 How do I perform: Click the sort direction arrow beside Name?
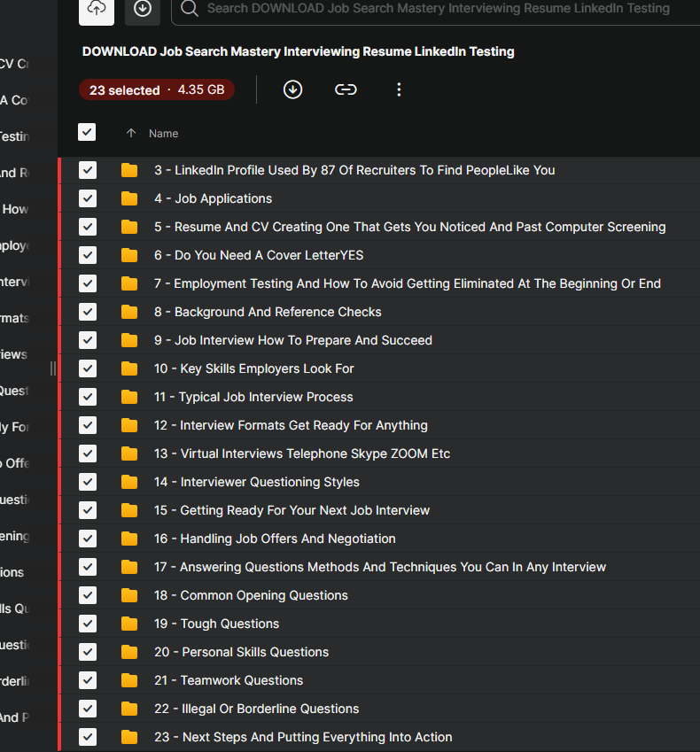131,134
